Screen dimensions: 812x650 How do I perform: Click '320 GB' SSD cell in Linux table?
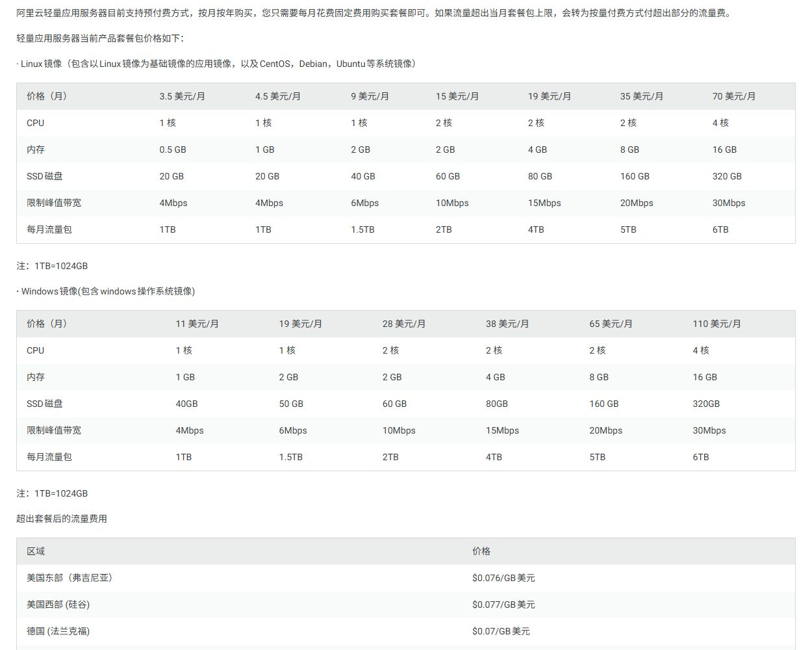727,176
